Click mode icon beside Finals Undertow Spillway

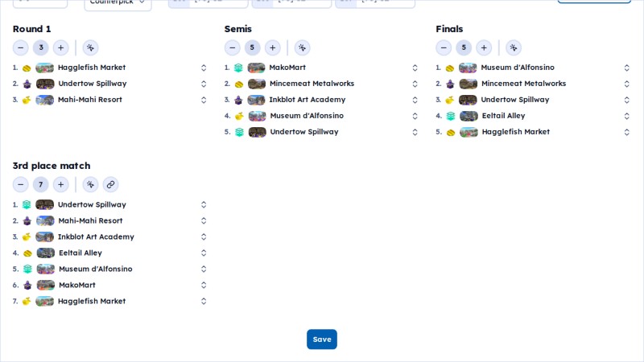pos(450,100)
